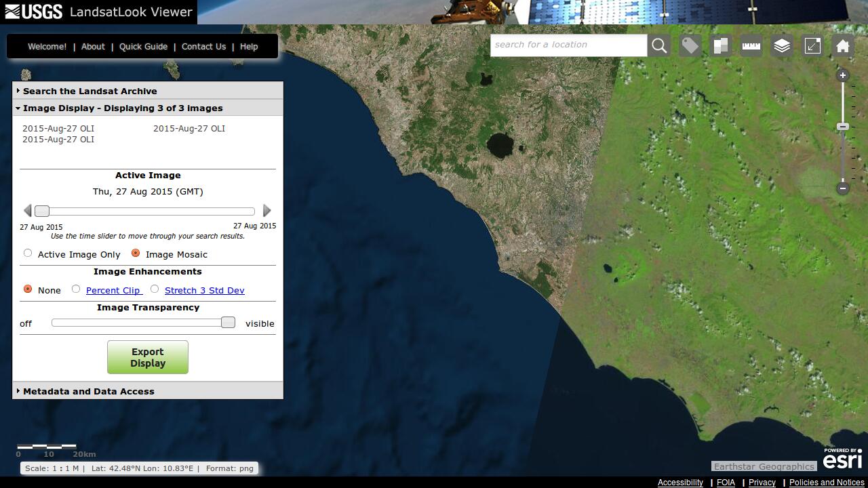Screen dimensions: 868x488
Task: Click the Export Display button
Action: (x=148, y=357)
